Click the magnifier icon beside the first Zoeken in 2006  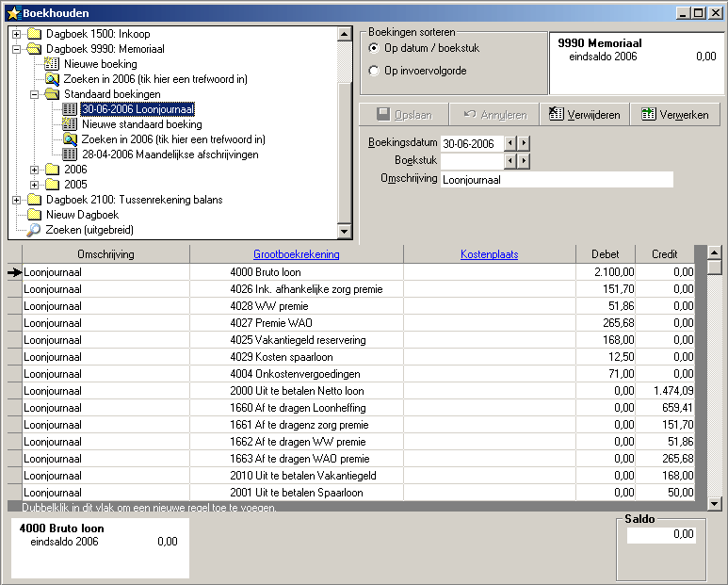(x=52, y=79)
